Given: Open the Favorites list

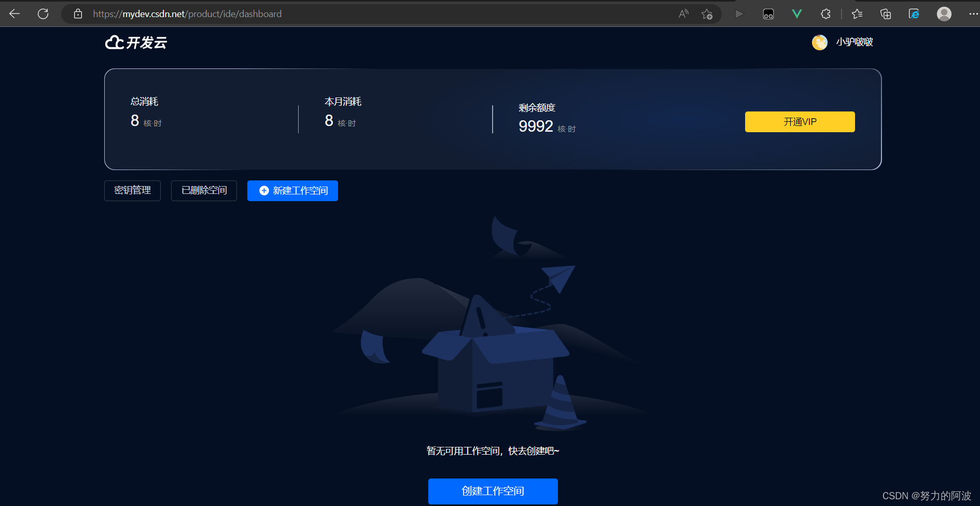Looking at the screenshot, I should click(857, 14).
